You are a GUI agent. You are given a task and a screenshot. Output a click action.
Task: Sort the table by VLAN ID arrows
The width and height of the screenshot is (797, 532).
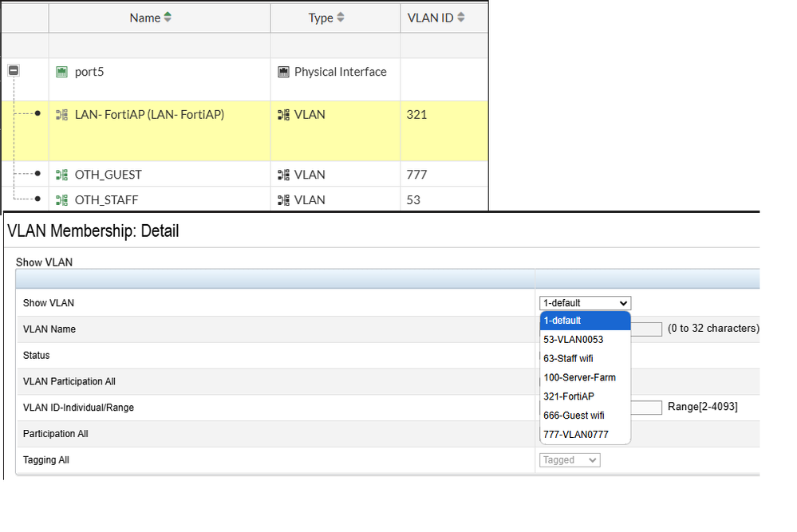pos(461,18)
